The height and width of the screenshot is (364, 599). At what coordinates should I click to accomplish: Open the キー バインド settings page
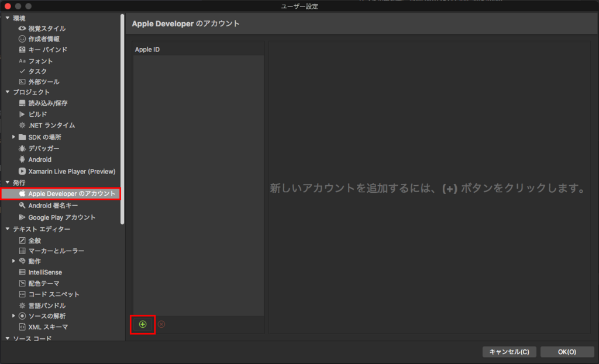point(48,50)
